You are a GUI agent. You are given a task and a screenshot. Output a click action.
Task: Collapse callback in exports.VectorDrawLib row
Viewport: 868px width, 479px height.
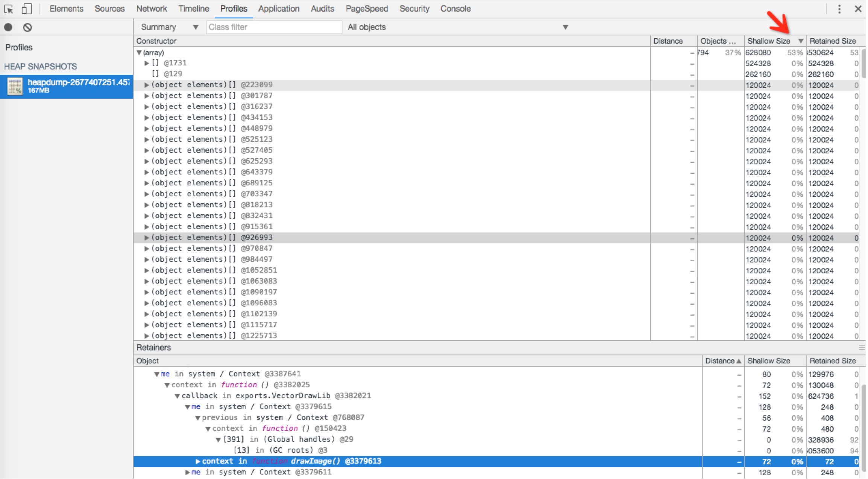[x=177, y=396]
